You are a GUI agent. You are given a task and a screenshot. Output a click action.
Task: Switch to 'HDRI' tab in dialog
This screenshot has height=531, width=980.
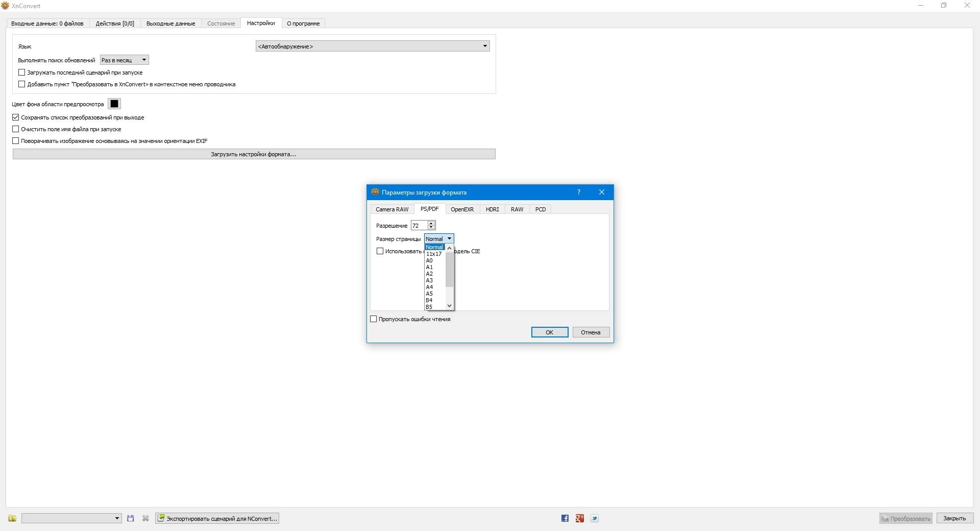point(493,209)
